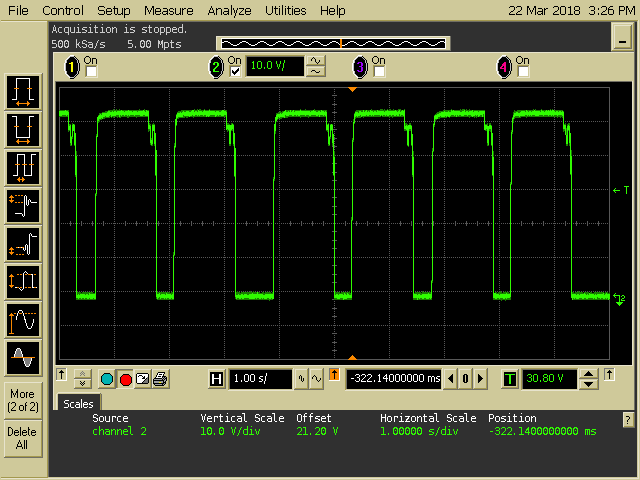Screen dimensions: 640x480
Task: Edit the -322.14 ms position field
Action: tap(393, 379)
